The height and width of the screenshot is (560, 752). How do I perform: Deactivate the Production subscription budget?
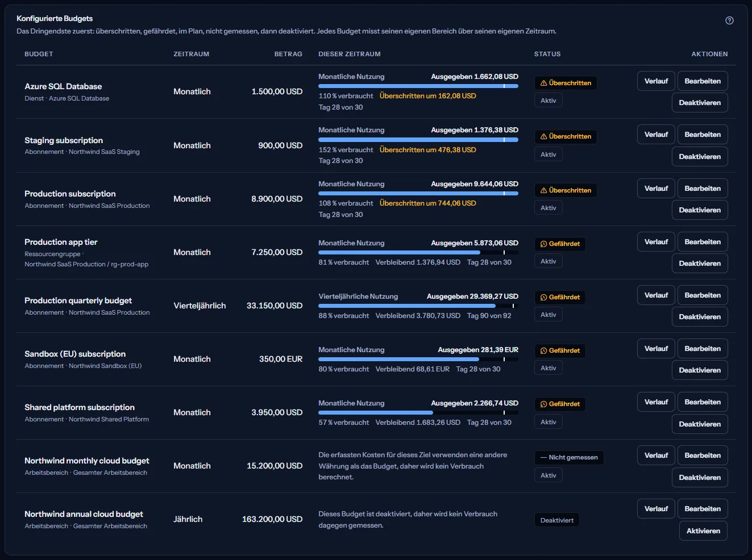pos(700,210)
